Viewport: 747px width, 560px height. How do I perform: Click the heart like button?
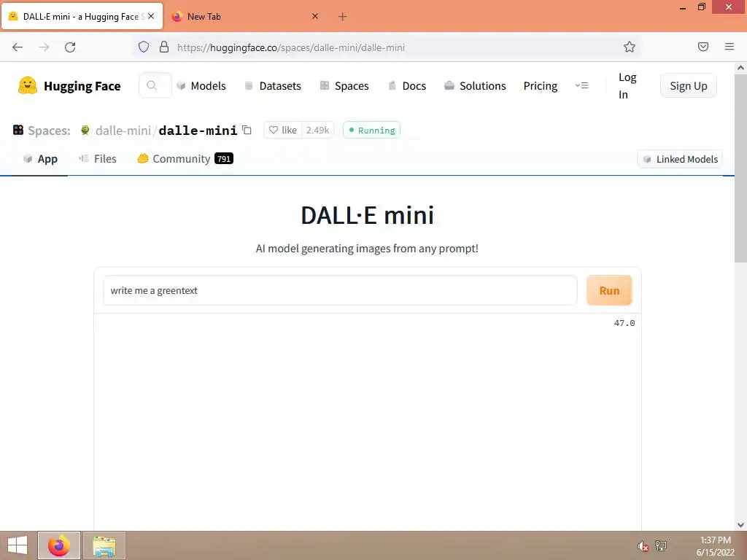point(283,130)
